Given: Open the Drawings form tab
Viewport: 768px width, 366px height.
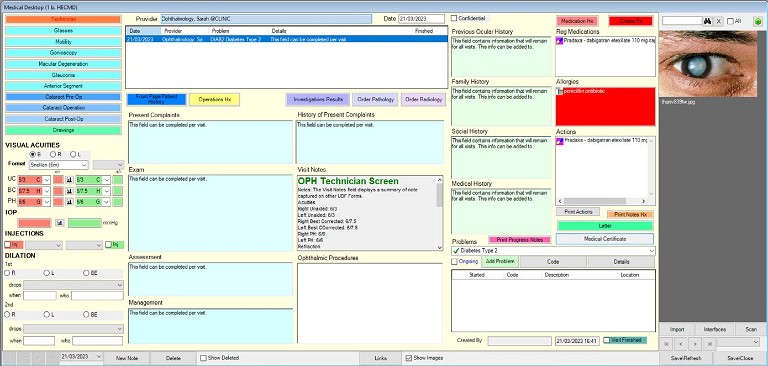Looking at the screenshot, I should tap(63, 130).
